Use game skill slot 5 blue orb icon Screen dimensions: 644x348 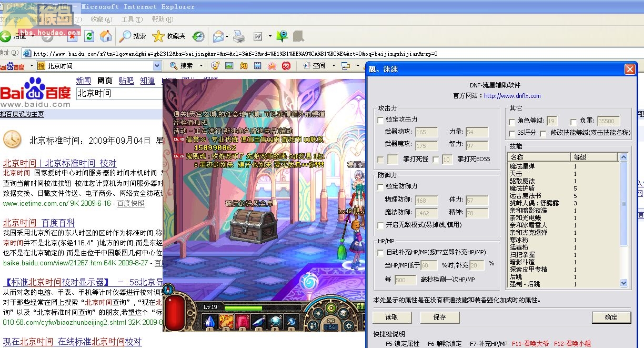(x=275, y=321)
